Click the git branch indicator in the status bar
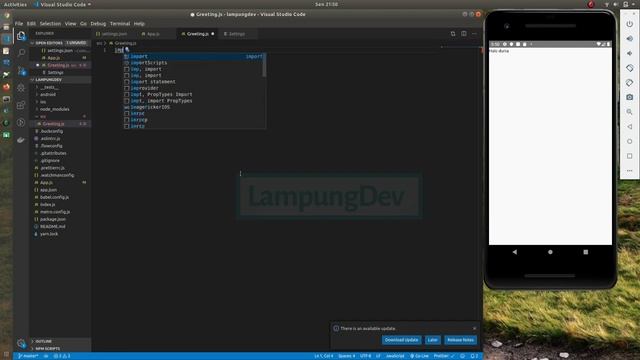Image resolution: width=640 pixels, height=360 pixels. 28,356
